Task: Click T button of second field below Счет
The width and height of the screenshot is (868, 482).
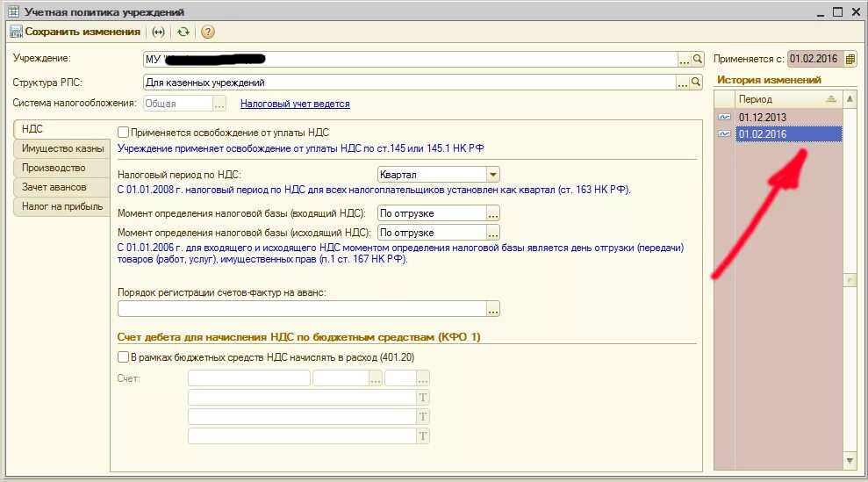Action: pos(423,417)
